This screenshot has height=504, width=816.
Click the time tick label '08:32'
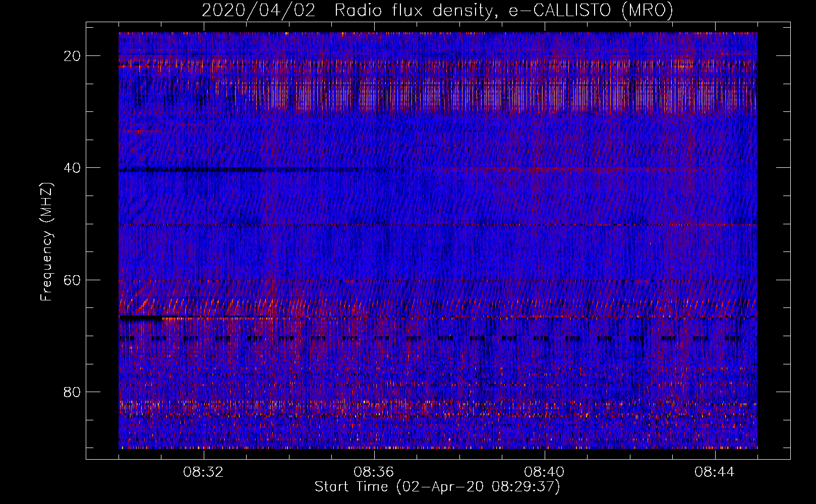coord(204,472)
